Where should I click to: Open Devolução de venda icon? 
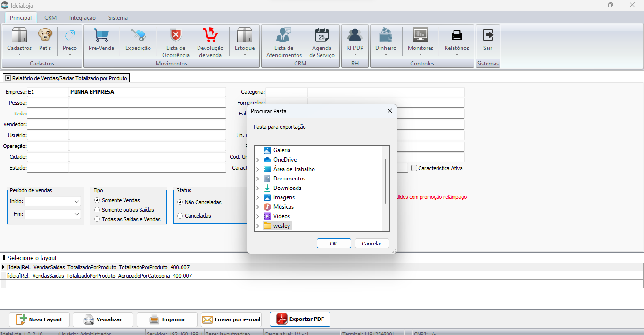pyautogui.click(x=210, y=36)
